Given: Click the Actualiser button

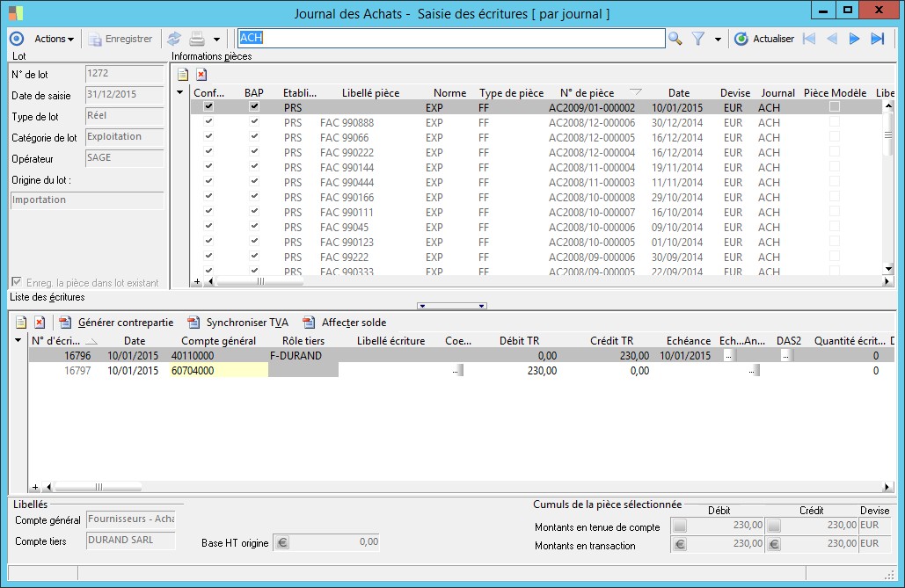Looking at the screenshot, I should coord(764,39).
